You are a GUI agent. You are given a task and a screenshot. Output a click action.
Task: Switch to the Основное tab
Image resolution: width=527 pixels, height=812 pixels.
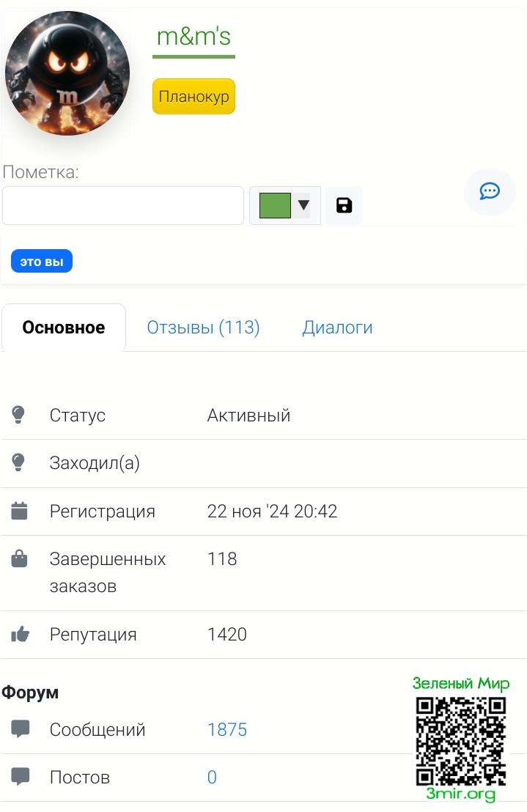pos(64,328)
